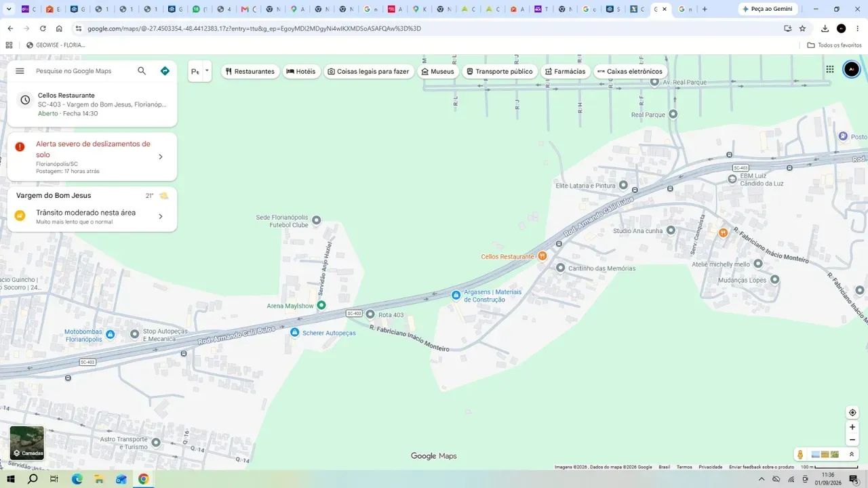Viewport: 868px width, 488px height.
Task: Click the Cellos Restaurante map pin
Action: [x=542, y=256]
